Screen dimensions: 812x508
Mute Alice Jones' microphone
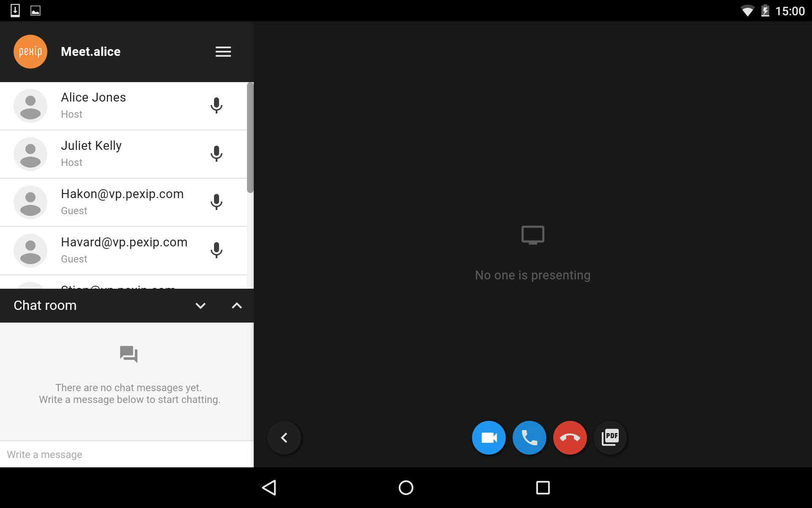tap(217, 105)
